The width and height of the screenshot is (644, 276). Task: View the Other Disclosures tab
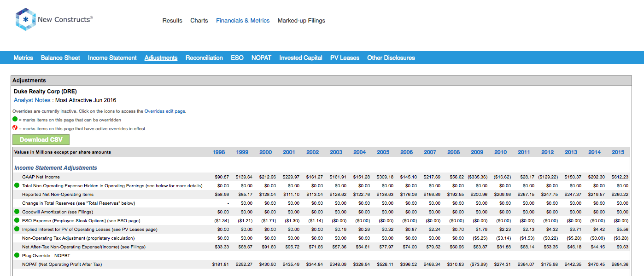pyautogui.click(x=391, y=58)
